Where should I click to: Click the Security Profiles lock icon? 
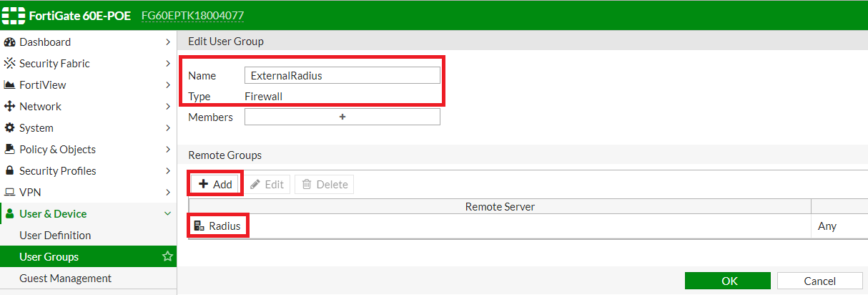tap(10, 171)
